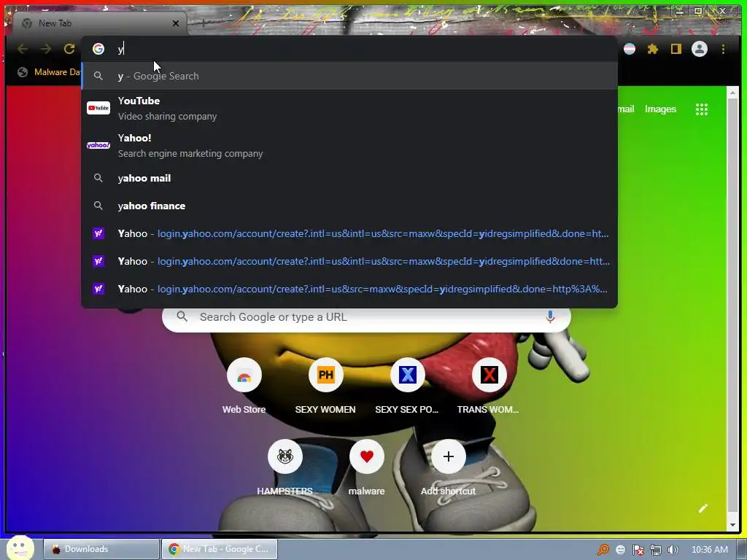This screenshot has height=560, width=747.
Task: Click the Images link
Action: coord(660,109)
